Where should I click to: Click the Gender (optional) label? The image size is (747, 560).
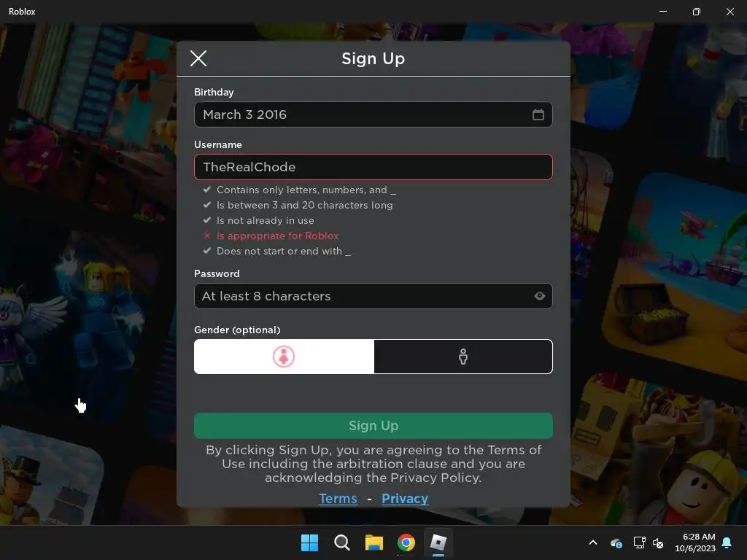pyautogui.click(x=237, y=330)
